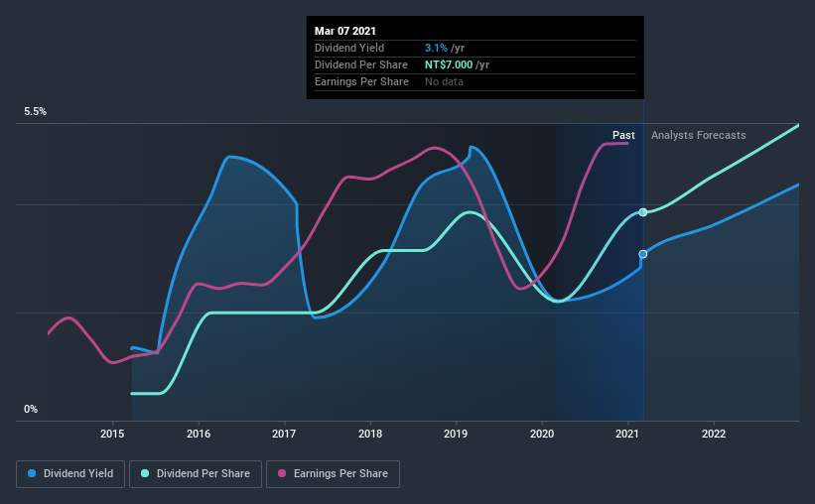Image resolution: width=815 pixels, height=504 pixels.
Task: Click the pink Earnings Per Share legend dot
Action: (282, 473)
